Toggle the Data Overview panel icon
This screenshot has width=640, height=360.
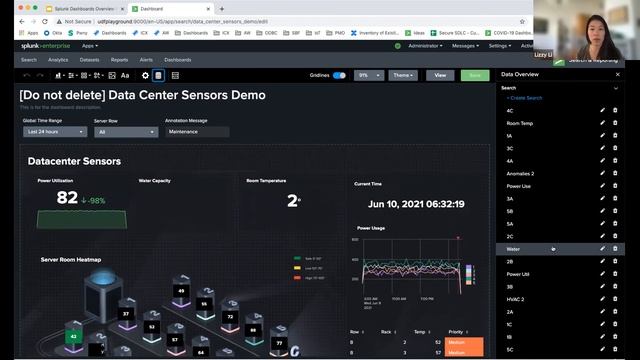[x=158, y=76]
